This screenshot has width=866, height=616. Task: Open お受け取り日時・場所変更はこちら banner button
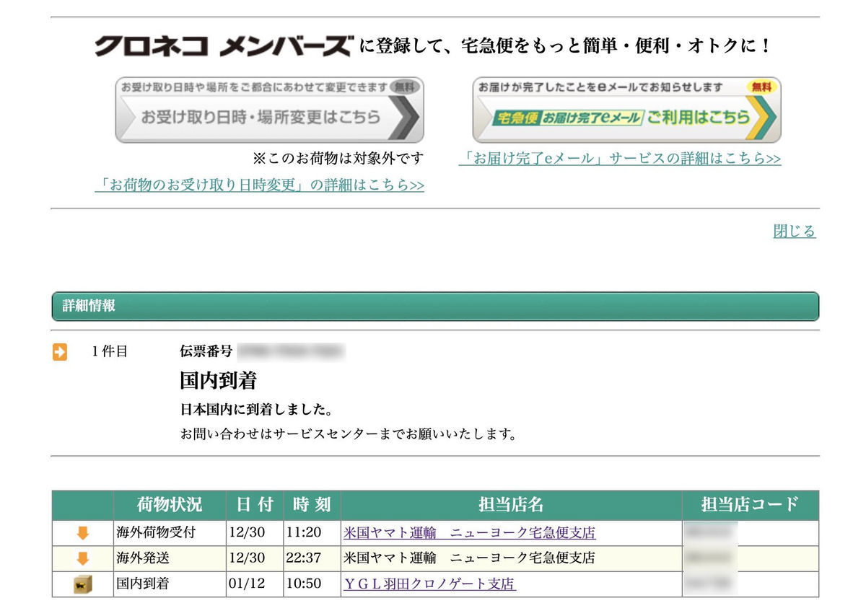click(269, 110)
